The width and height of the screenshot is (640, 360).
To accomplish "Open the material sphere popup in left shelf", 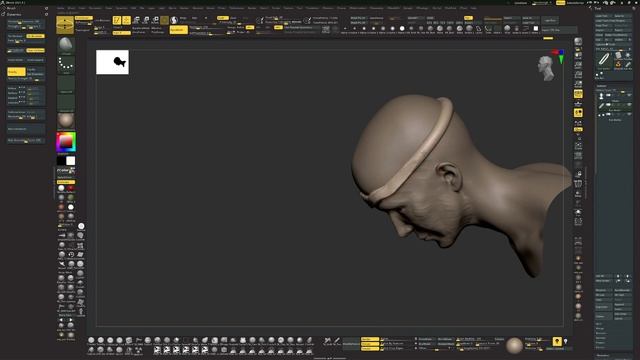I will pyautogui.click(x=65, y=121).
